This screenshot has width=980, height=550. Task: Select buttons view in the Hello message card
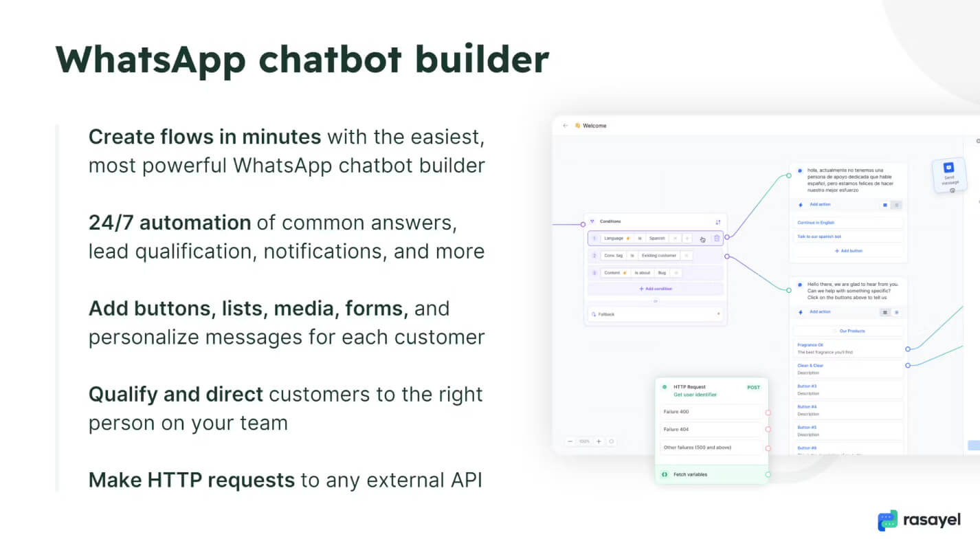point(885,312)
